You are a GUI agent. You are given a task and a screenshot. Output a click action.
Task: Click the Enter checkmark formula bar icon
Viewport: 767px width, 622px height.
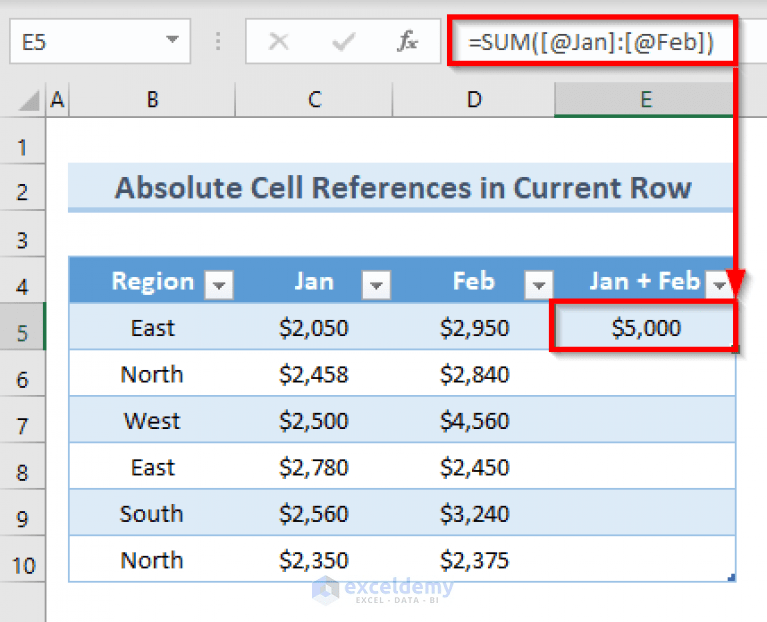pyautogui.click(x=343, y=42)
